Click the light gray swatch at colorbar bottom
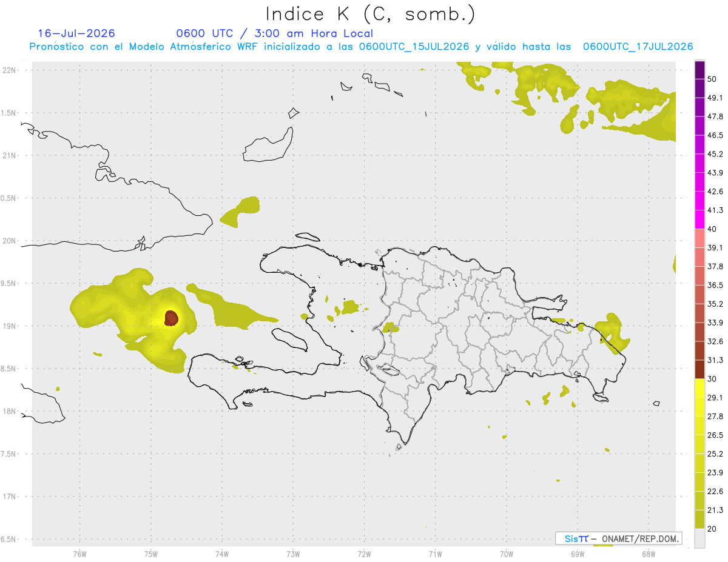The image size is (728, 562). tap(699, 538)
